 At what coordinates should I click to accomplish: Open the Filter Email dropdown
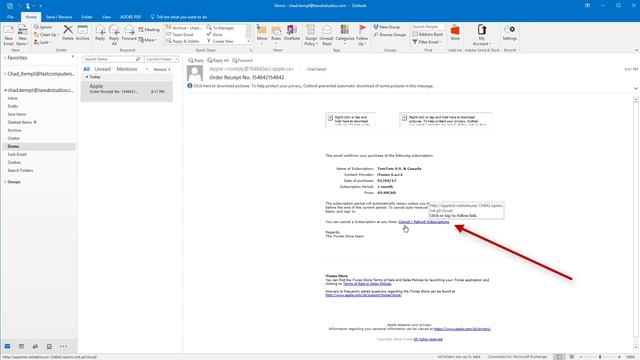pos(426,42)
